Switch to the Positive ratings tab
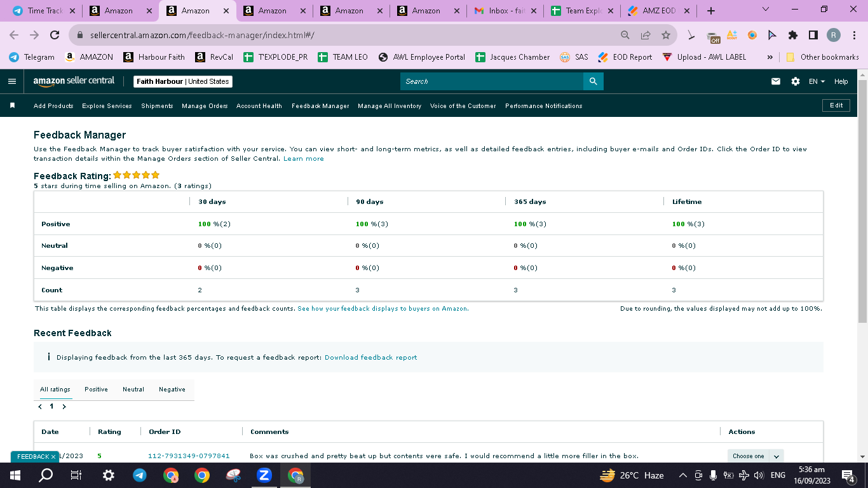Screen dimensions: 868x488 96,390
